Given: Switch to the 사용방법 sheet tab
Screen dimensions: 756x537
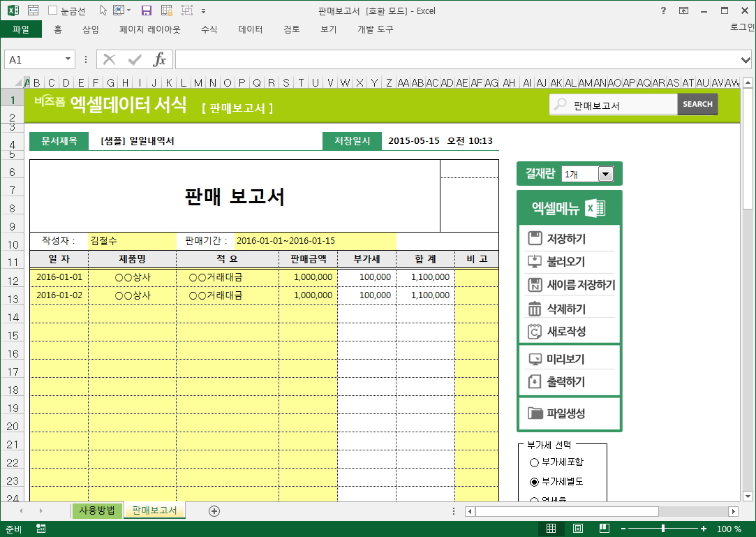Looking at the screenshot, I should click(x=97, y=510).
